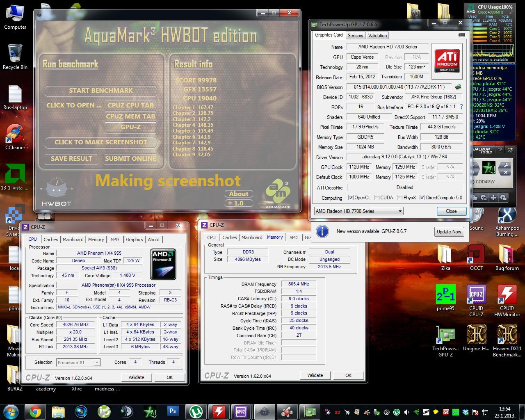Open the Processor #1 selection dropdown

click(78, 363)
